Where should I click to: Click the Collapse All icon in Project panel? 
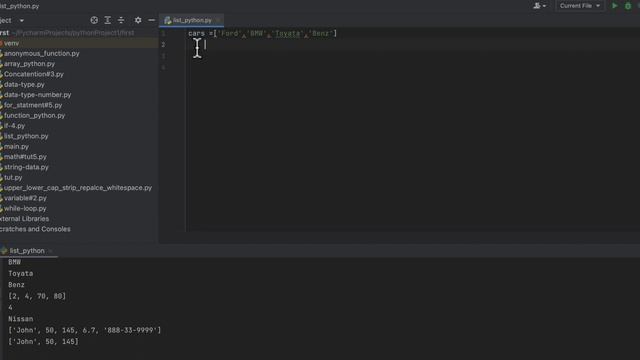[121, 20]
